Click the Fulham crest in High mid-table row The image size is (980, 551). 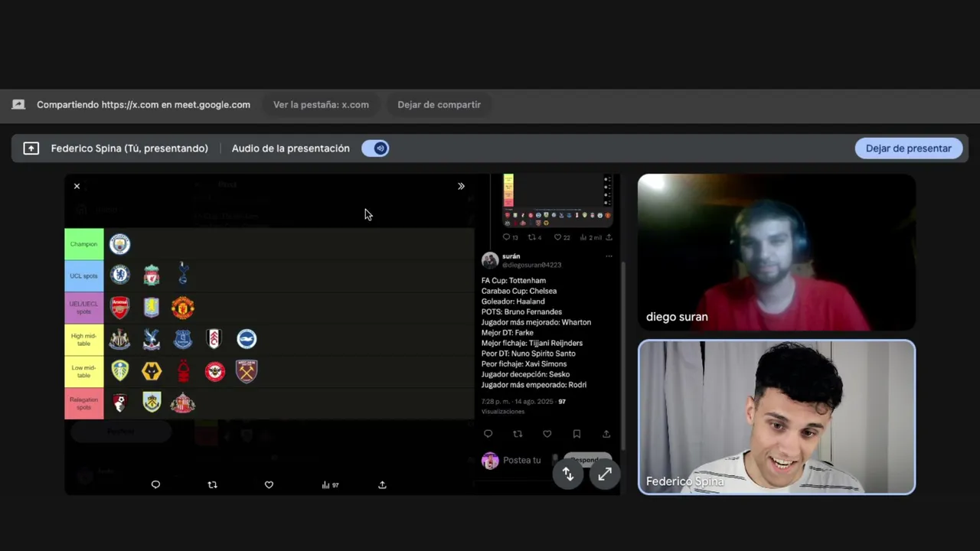coord(214,339)
